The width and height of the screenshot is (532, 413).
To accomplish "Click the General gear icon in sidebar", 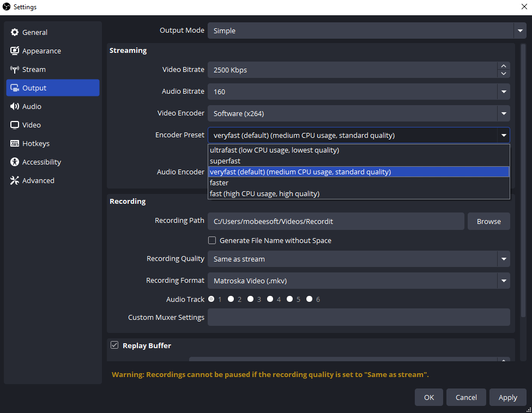I will (15, 33).
